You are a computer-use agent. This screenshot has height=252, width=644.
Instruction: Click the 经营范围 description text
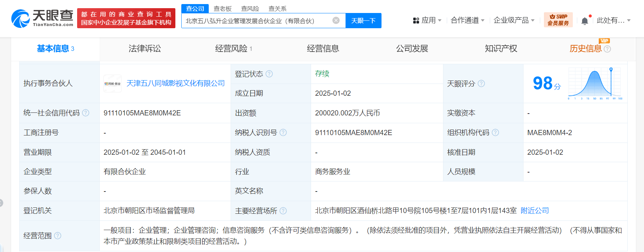(x=363, y=236)
